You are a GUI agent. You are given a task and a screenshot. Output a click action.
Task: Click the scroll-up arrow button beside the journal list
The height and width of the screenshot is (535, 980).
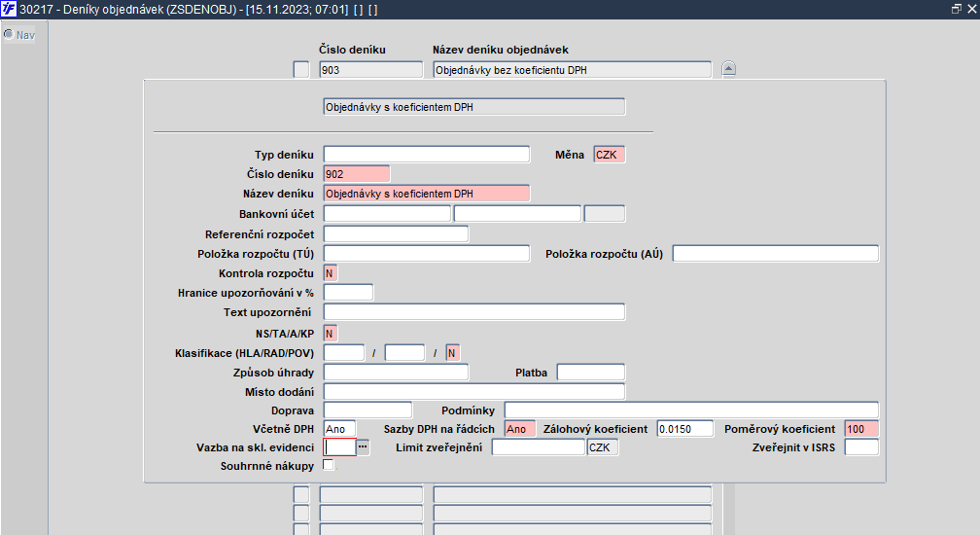coord(728,69)
